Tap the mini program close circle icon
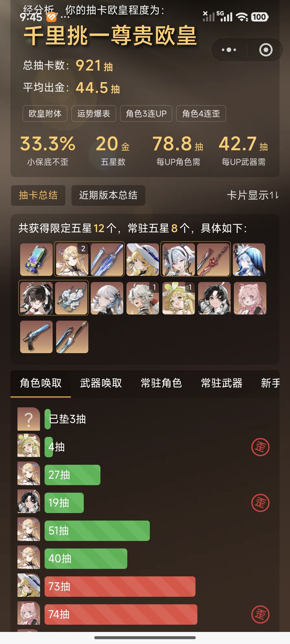290x644 pixels. point(266,50)
